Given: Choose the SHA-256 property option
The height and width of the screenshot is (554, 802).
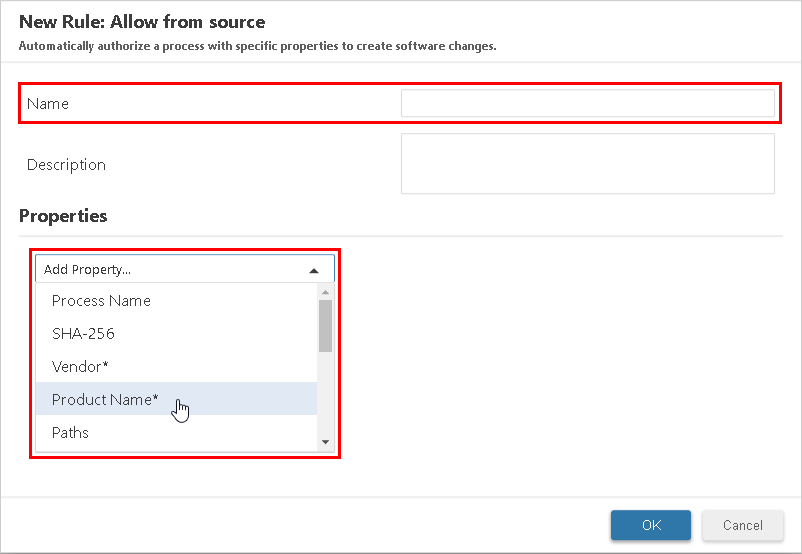Looking at the screenshot, I should pos(83,334).
